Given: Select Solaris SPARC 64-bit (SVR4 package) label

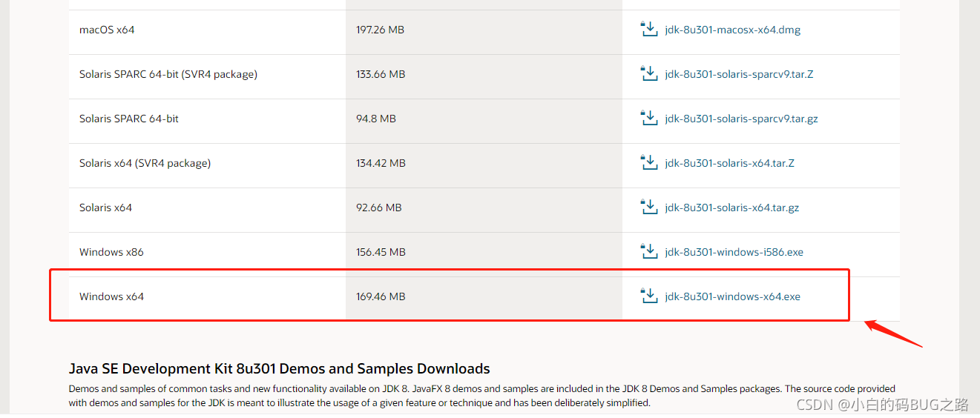Looking at the screenshot, I should (x=168, y=75).
